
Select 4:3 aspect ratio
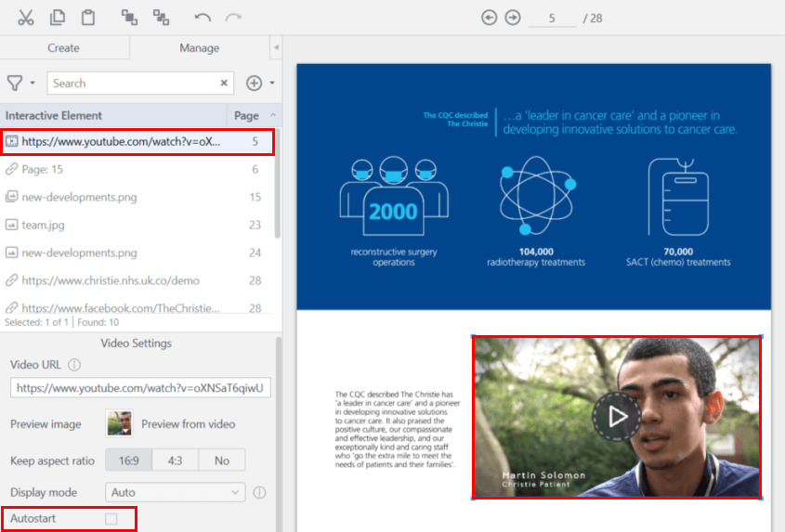(x=175, y=461)
